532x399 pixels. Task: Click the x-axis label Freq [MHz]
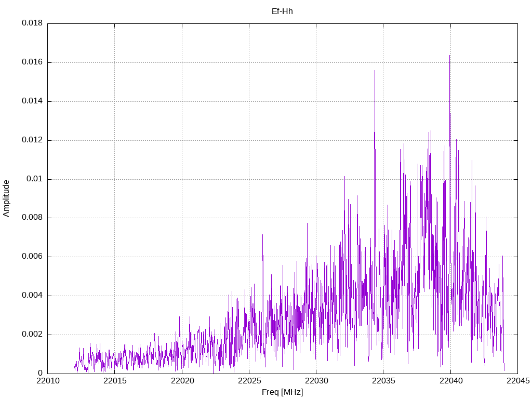coord(282,392)
